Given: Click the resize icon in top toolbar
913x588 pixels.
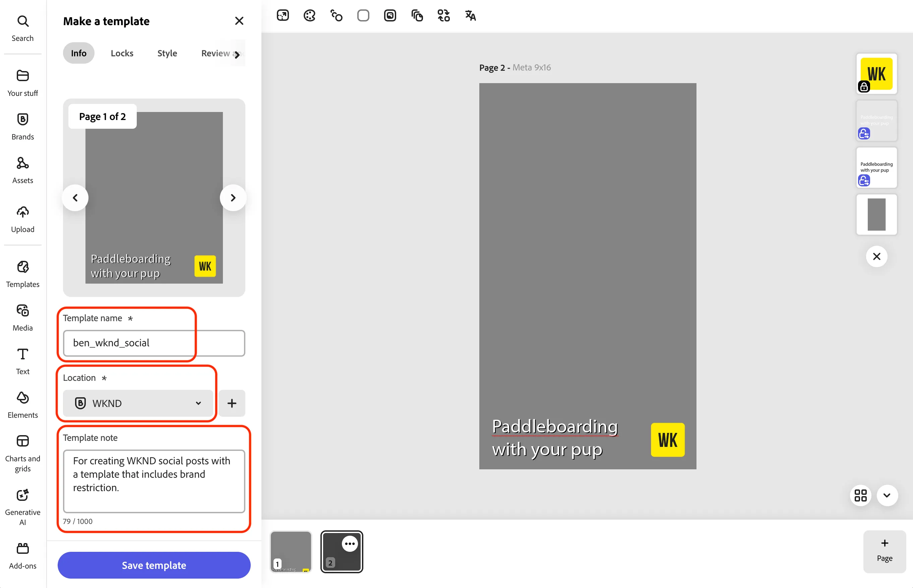Looking at the screenshot, I should [x=283, y=16].
